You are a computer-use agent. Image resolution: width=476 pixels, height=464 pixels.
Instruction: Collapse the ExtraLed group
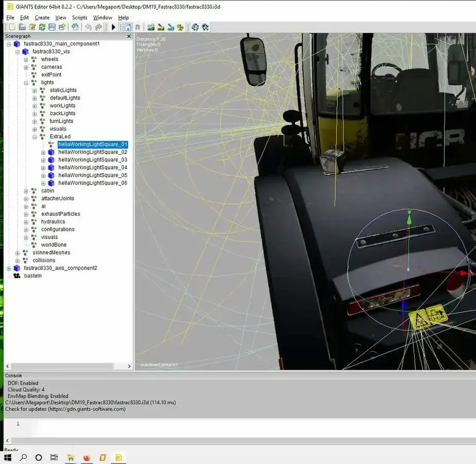point(35,137)
